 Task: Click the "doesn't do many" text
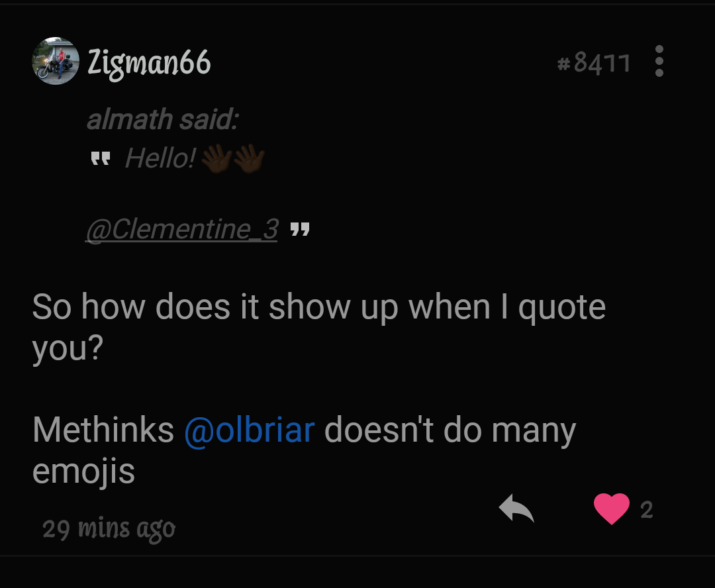[450, 430]
